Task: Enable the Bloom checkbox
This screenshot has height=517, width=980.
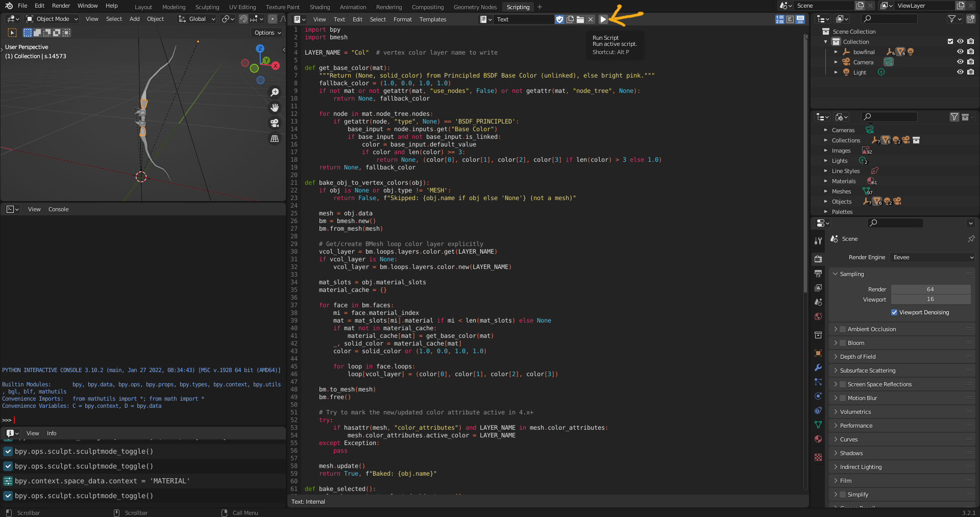Action: point(843,343)
